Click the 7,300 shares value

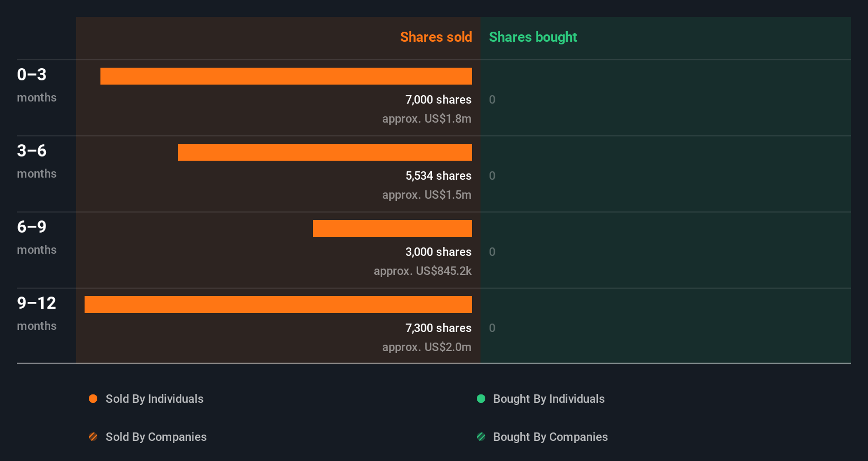pyautogui.click(x=438, y=328)
